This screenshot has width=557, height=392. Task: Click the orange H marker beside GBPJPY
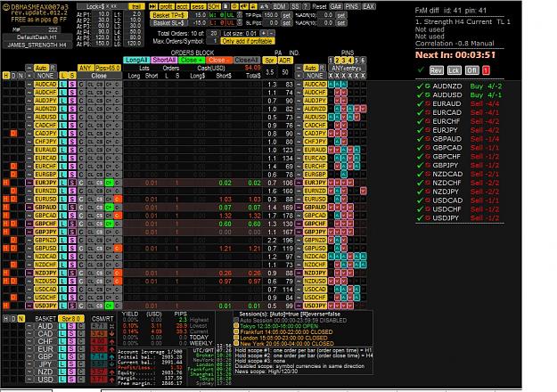(x=6, y=232)
